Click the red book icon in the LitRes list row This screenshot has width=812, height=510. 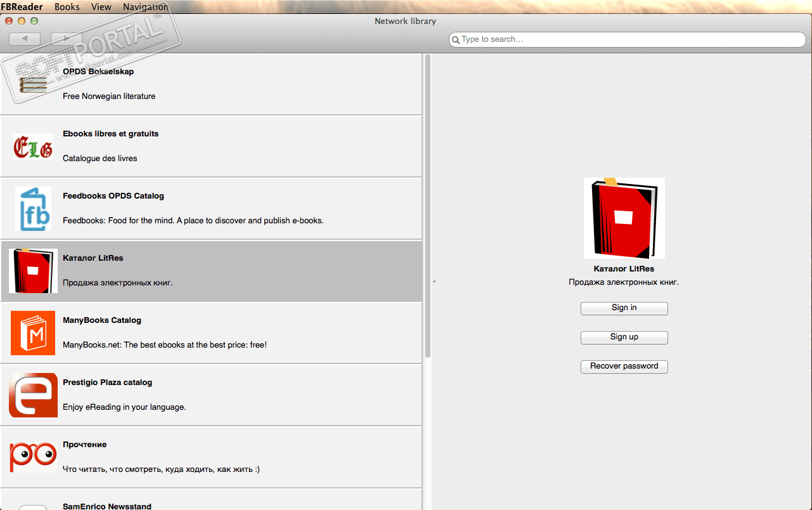point(33,271)
